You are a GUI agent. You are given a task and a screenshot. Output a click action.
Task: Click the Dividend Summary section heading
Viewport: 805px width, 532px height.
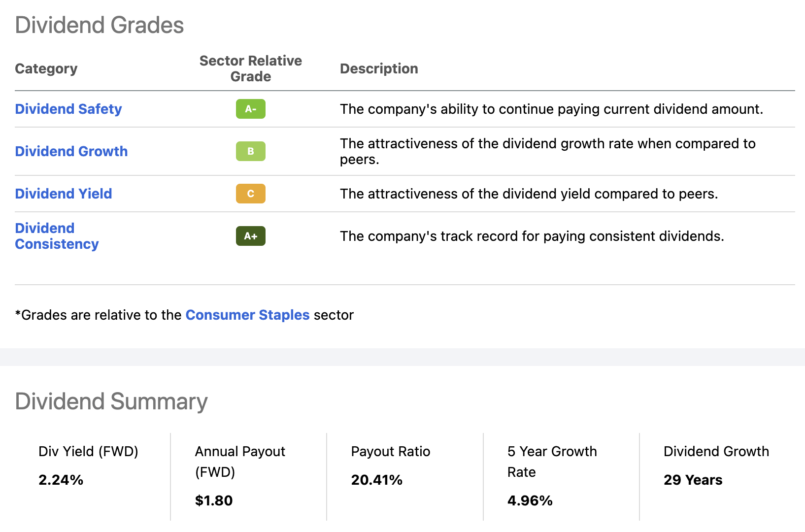pyautogui.click(x=111, y=401)
